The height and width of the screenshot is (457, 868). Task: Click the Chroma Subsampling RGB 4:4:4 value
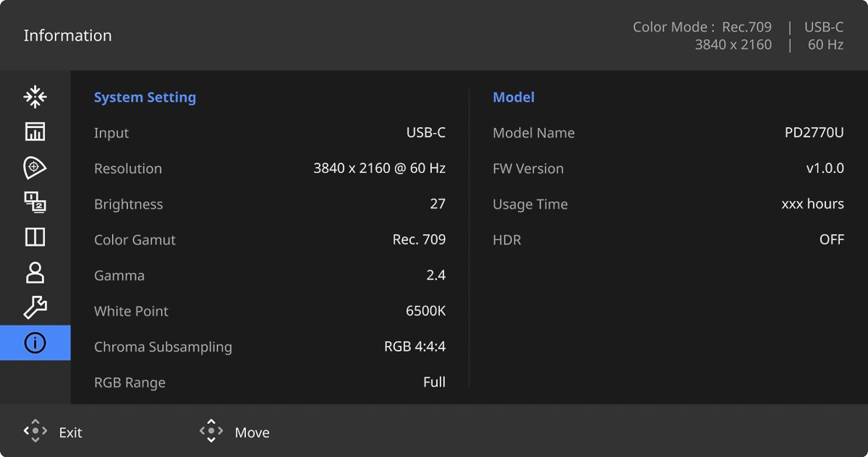coord(414,347)
